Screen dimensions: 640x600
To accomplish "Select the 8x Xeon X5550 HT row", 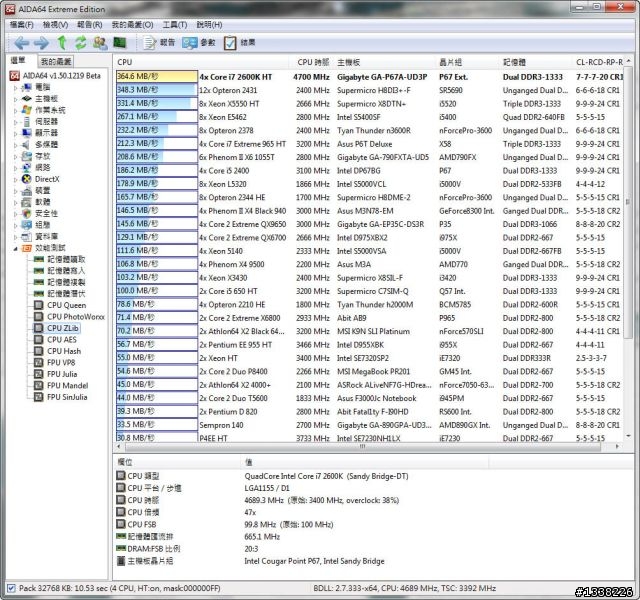I will point(369,104).
